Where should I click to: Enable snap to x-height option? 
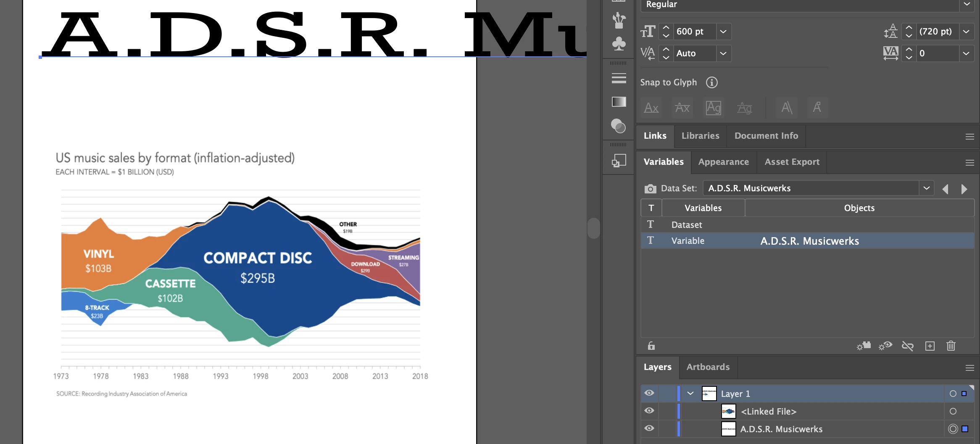coord(682,108)
